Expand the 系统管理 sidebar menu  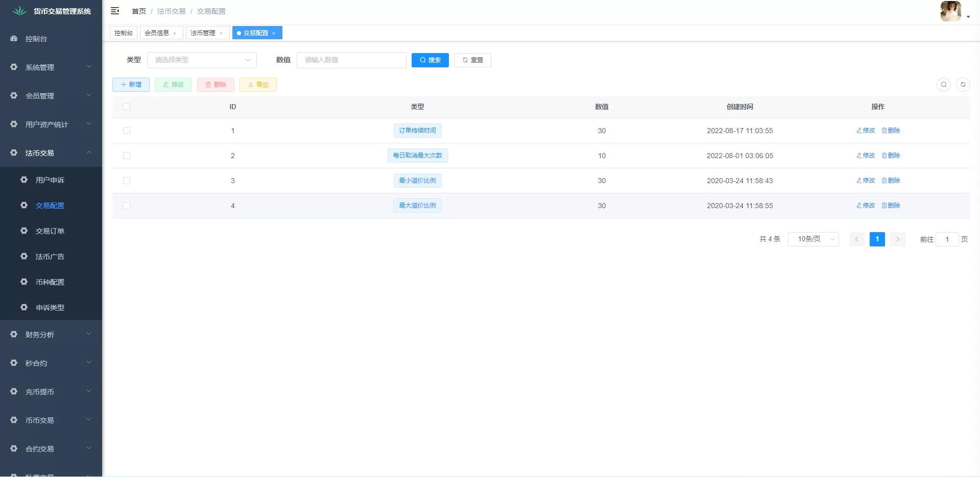[x=51, y=67]
